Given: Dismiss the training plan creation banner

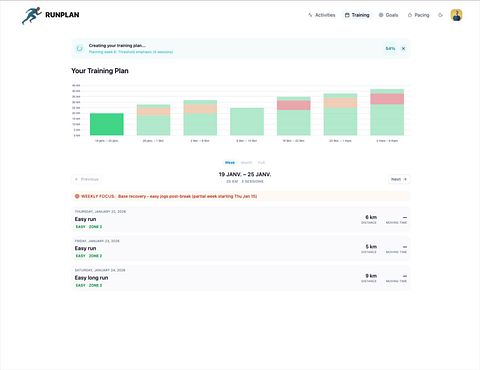Looking at the screenshot, I should (x=403, y=49).
